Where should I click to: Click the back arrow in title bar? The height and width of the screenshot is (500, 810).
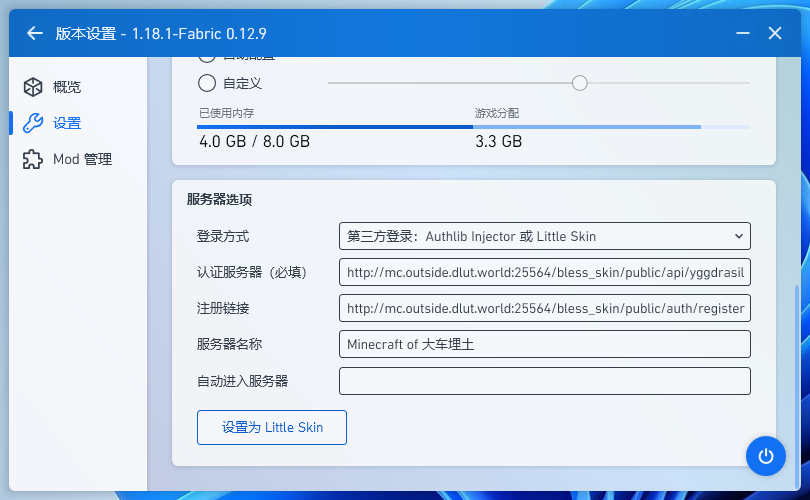[35, 33]
